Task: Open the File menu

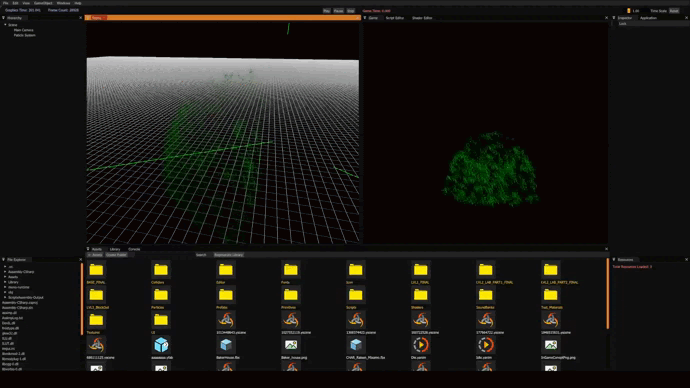Action: 6,3
